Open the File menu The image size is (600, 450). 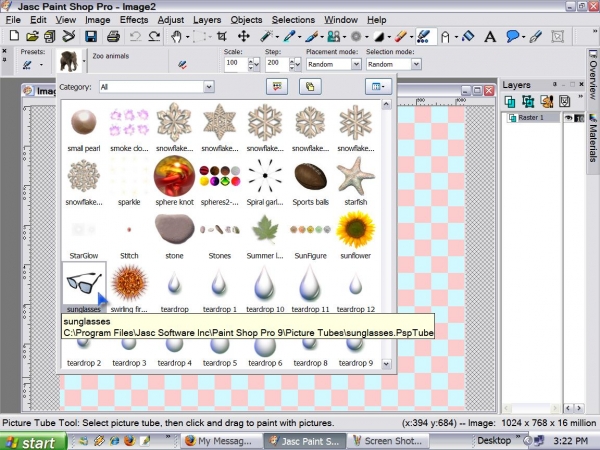pyautogui.click(x=13, y=20)
